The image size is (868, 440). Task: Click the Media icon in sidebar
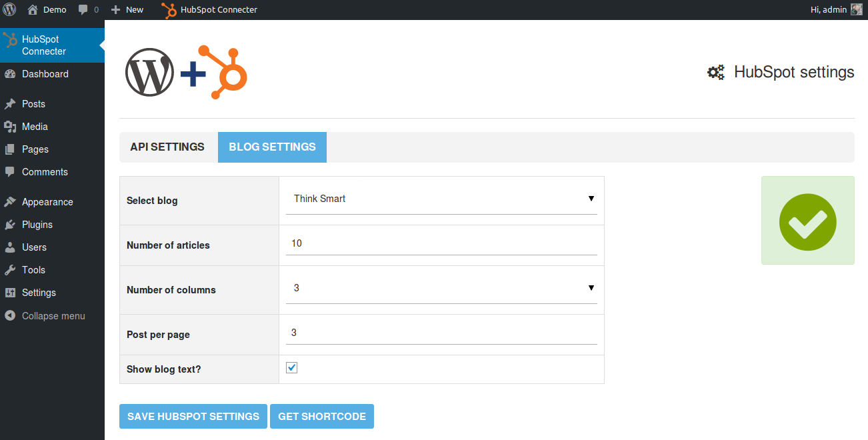click(10, 127)
